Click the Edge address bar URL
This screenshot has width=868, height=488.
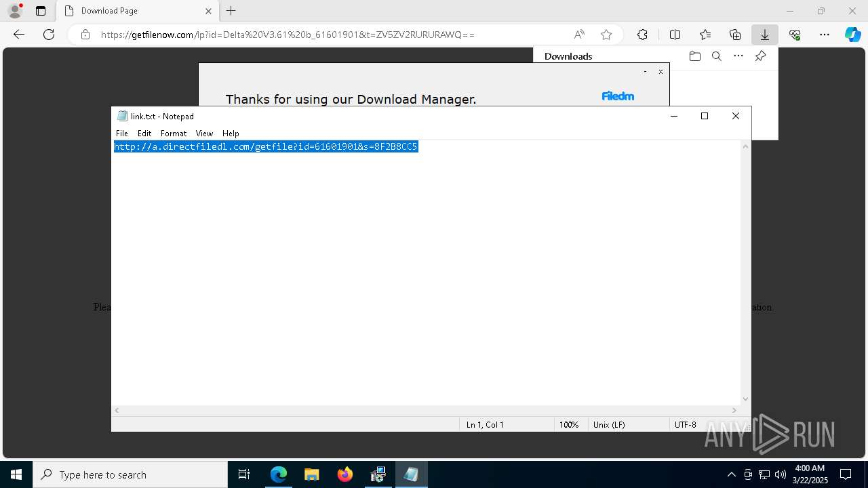pyautogui.click(x=288, y=35)
